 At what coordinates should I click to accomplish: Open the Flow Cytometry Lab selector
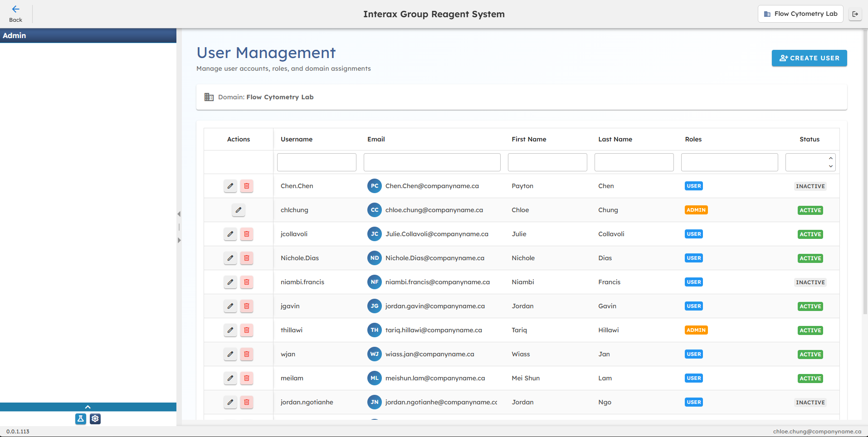pyautogui.click(x=800, y=14)
